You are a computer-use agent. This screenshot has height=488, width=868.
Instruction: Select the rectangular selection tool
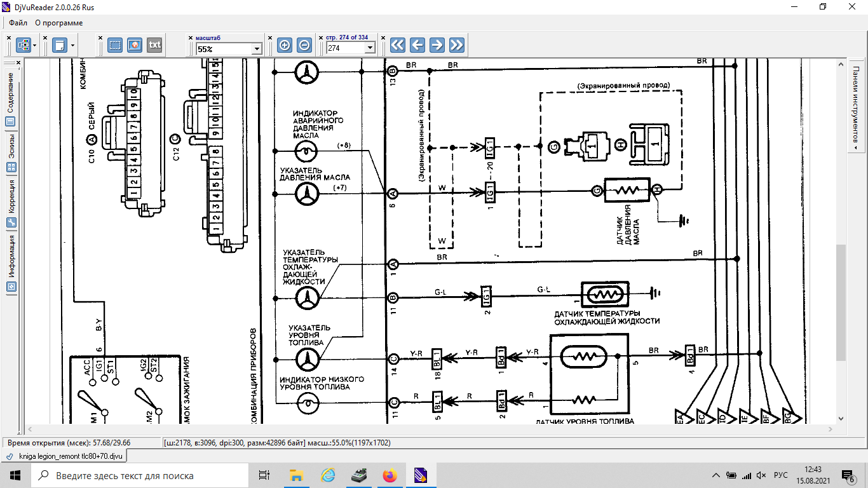coord(115,45)
